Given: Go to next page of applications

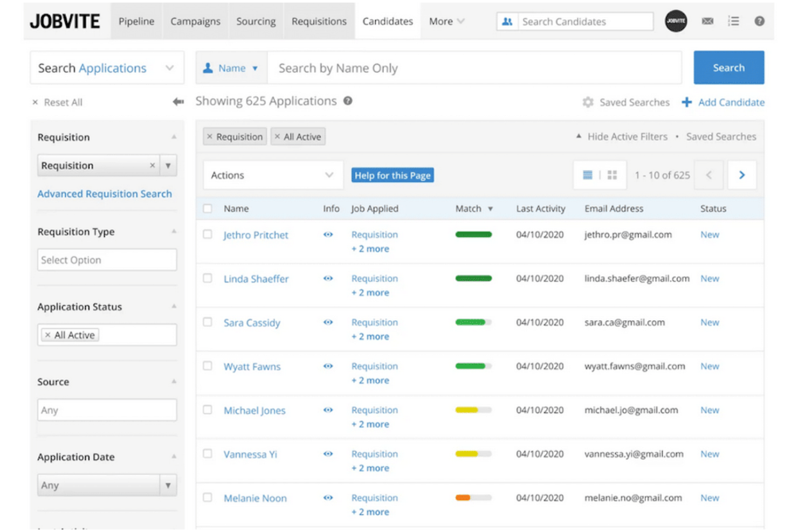Looking at the screenshot, I should [742, 175].
